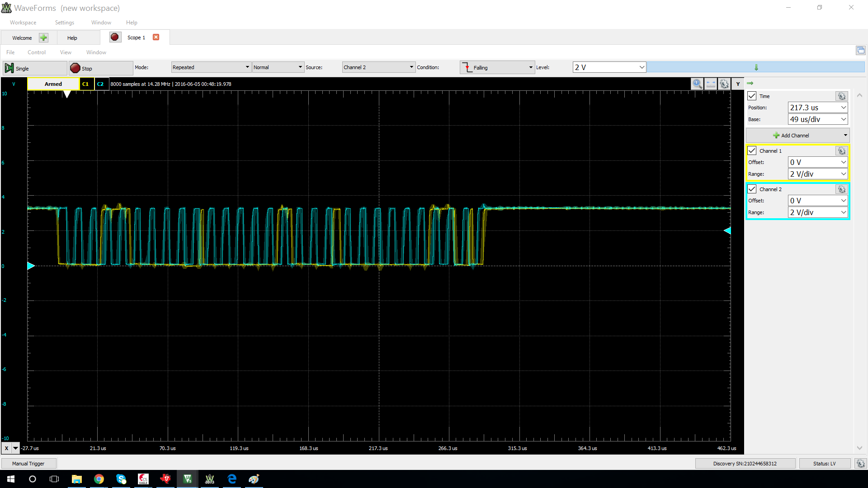Click the device settings gear in status bar

(x=860, y=464)
